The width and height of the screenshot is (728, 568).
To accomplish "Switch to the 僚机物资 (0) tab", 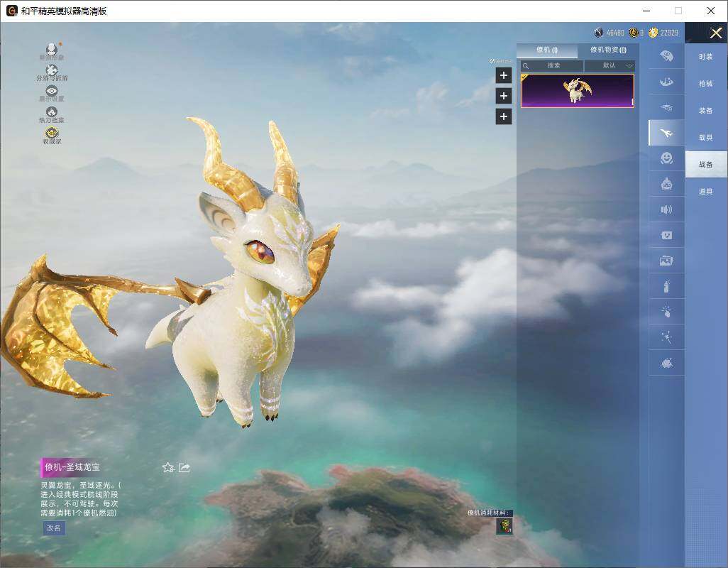I will point(608,50).
